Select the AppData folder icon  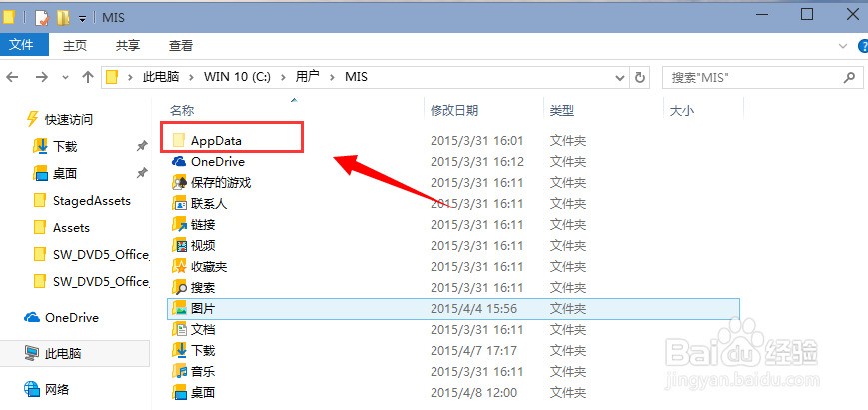tap(178, 140)
